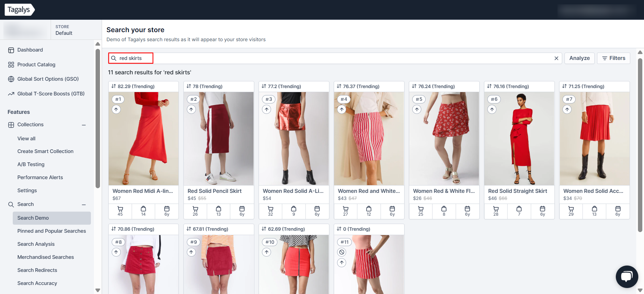644x294 pixels.
Task: Click the Global Sort Options globe icon
Action: point(11,79)
